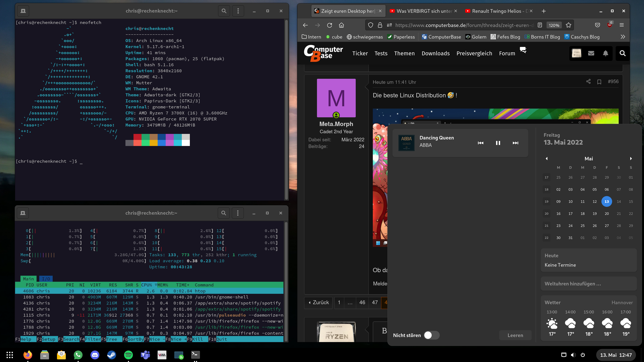Open the uBlock Origin extension

coord(609,25)
